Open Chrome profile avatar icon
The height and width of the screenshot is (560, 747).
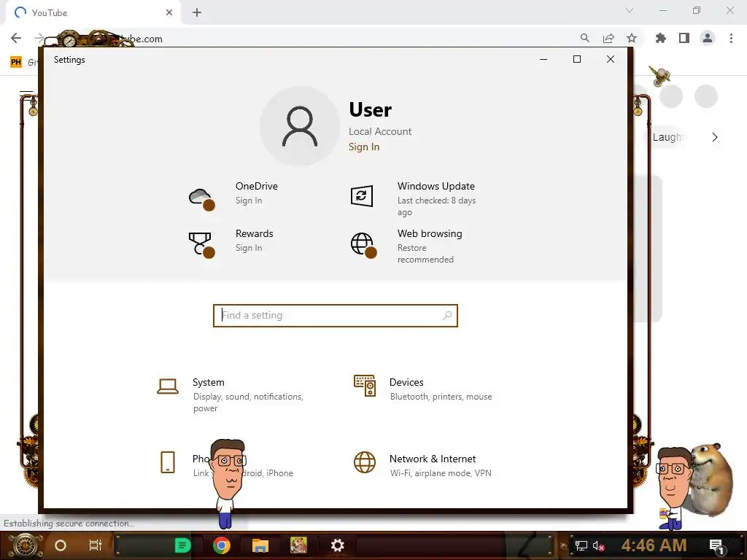pyautogui.click(x=708, y=38)
